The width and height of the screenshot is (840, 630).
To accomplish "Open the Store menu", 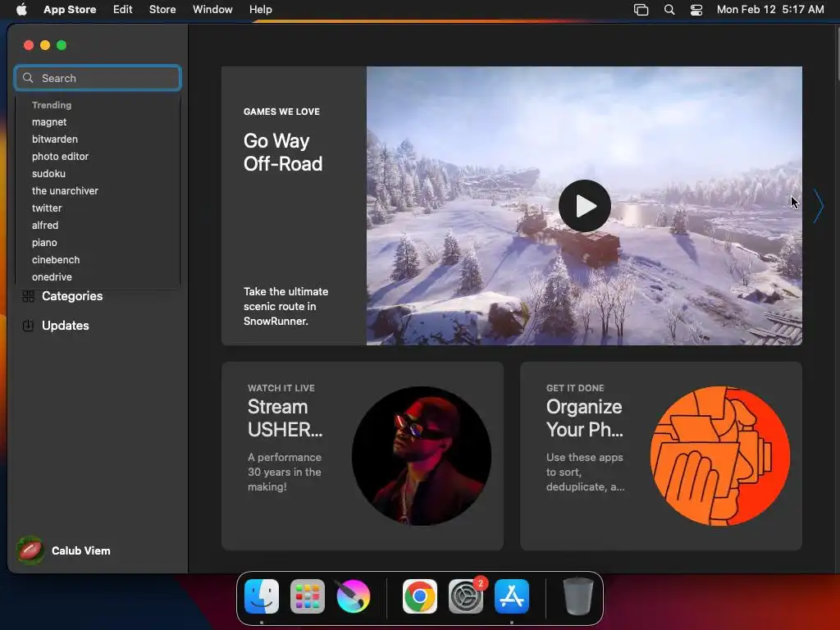I will (162, 9).
